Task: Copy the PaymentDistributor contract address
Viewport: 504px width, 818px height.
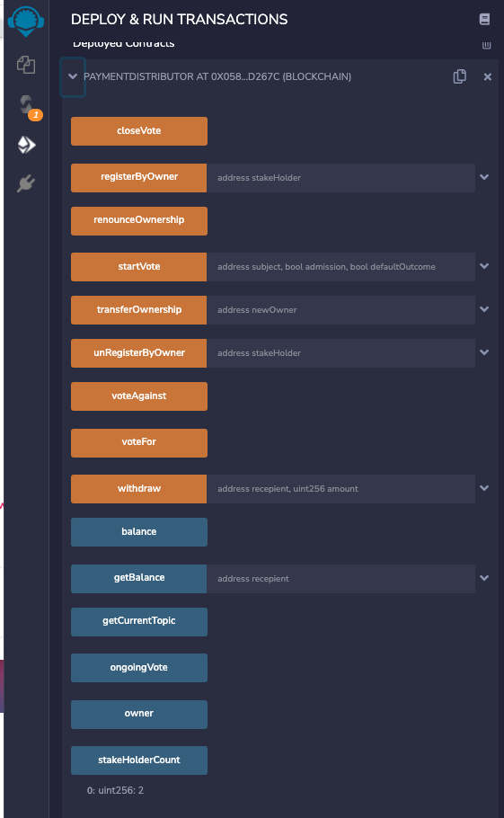Action: (459, 76)
